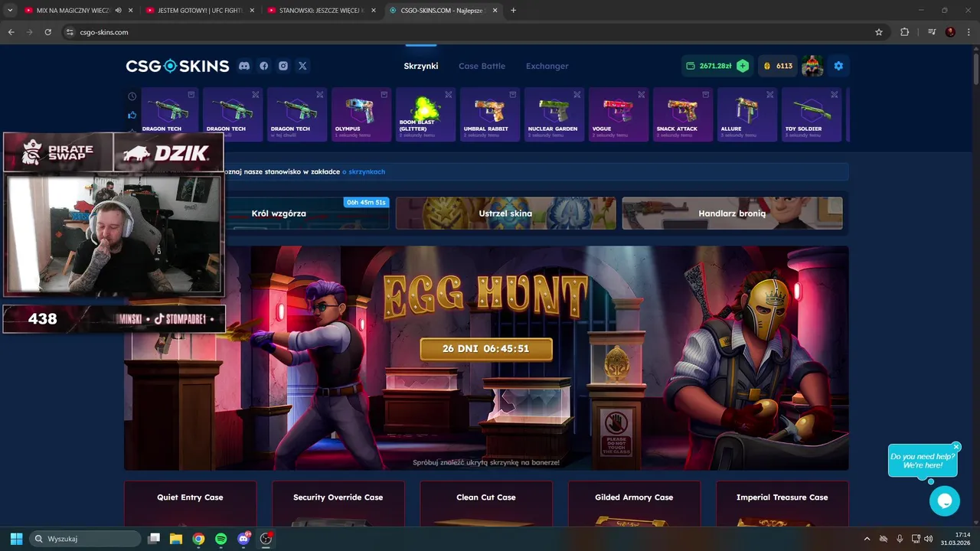
Task: Click the 2671.28zł wallet balance
Action: pos(715,66)
